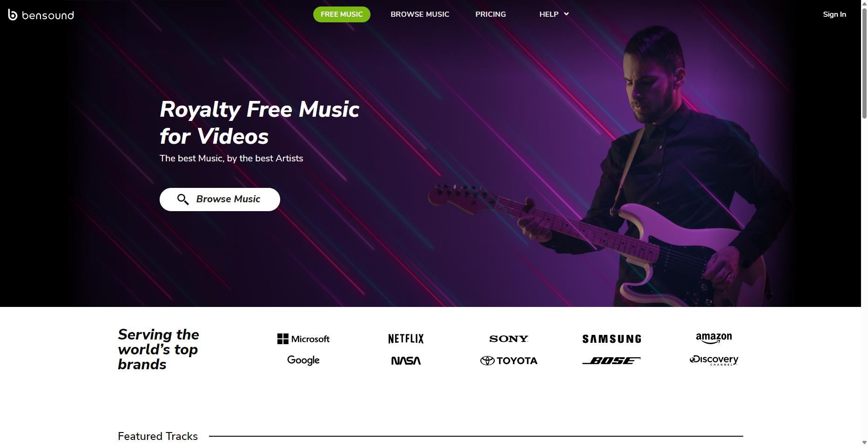Click the Microsoft brand logo

[x=303, y=339]
